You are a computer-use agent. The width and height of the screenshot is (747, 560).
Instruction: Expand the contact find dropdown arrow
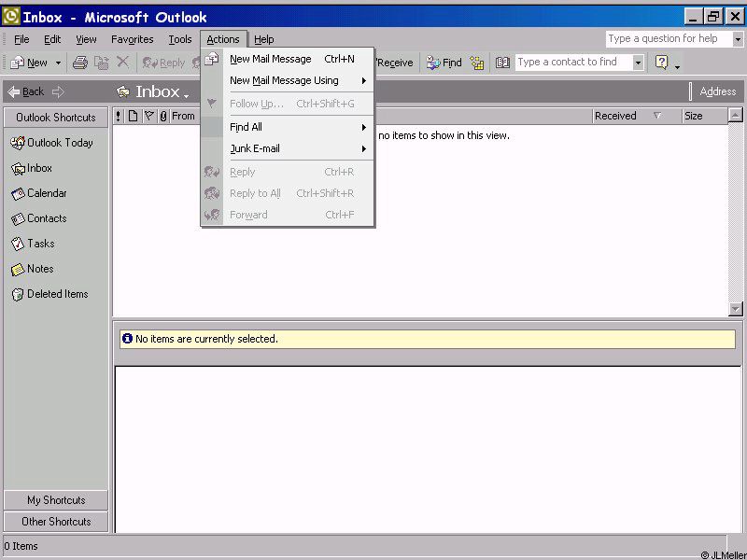pyautogui.click(x=638, y=63)
